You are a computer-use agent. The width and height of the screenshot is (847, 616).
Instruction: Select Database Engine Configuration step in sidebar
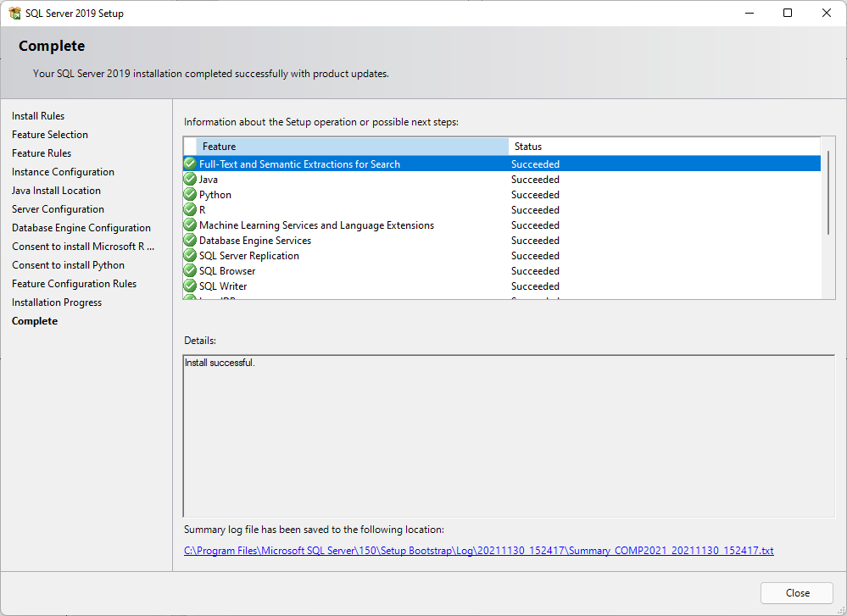click(x=81, y=227)
